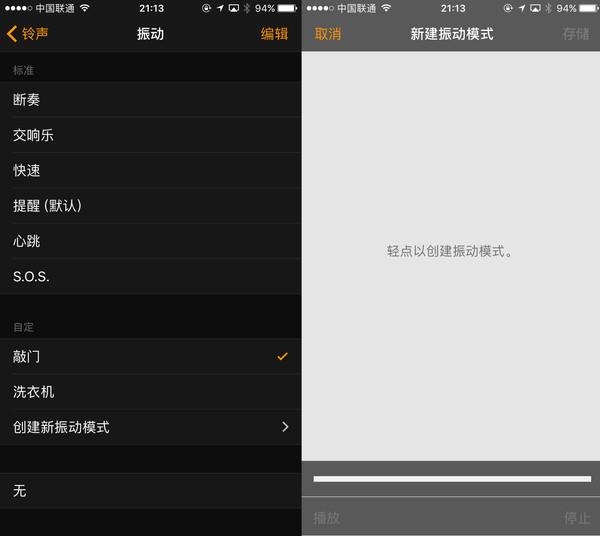Tap the location arrow in right status bar
This screenshot has width=600, height=536.
click(x=522, y=8)
